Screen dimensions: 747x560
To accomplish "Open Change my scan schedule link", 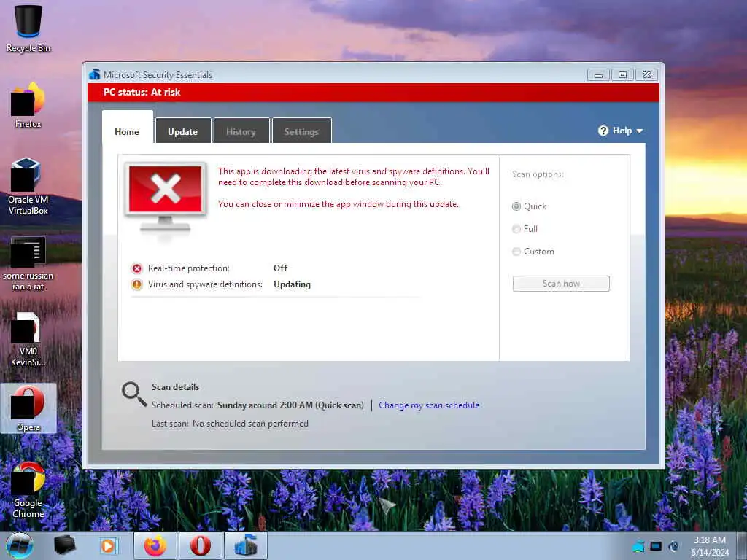I will click(x=429, y=405).
